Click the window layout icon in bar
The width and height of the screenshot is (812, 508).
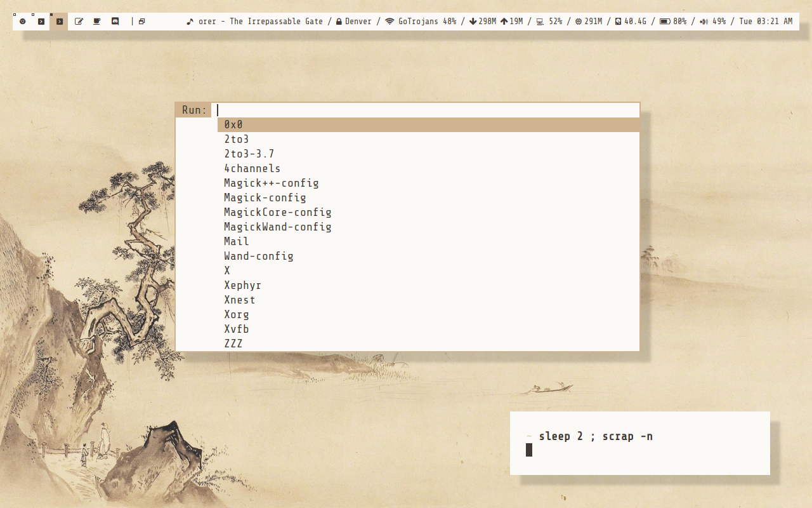click(141, 22)
